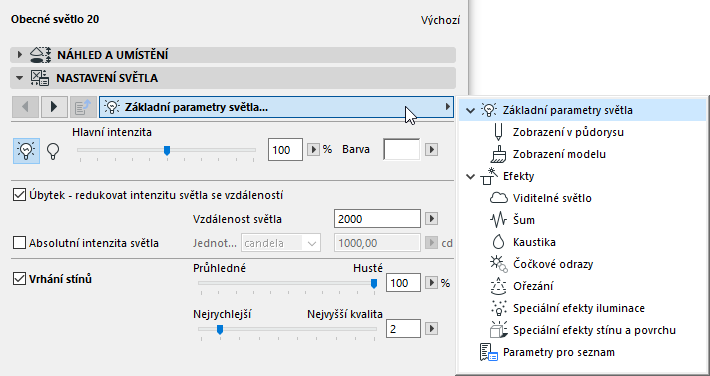Toggle Úbytek light falloff checkbox

point(19,195)
